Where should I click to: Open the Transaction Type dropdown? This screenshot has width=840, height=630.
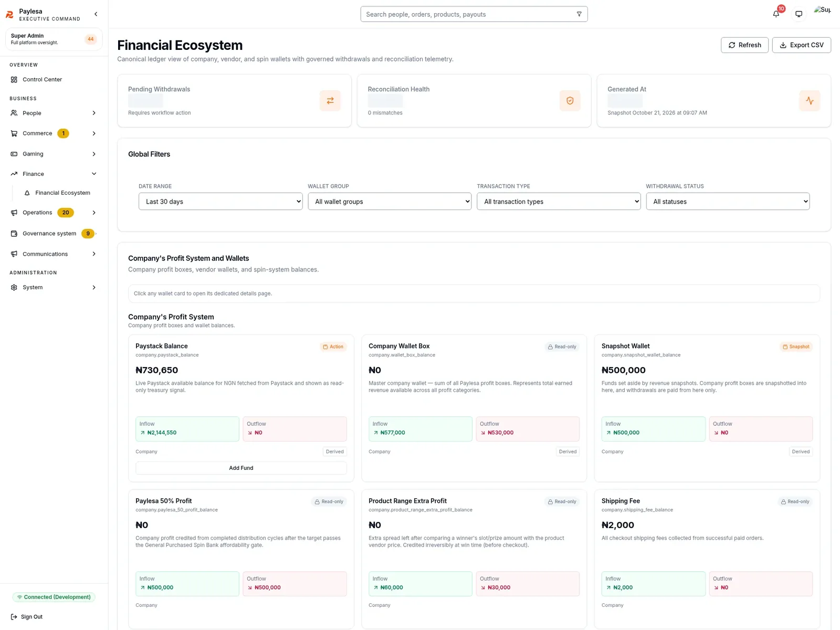(x=559, y=202)
